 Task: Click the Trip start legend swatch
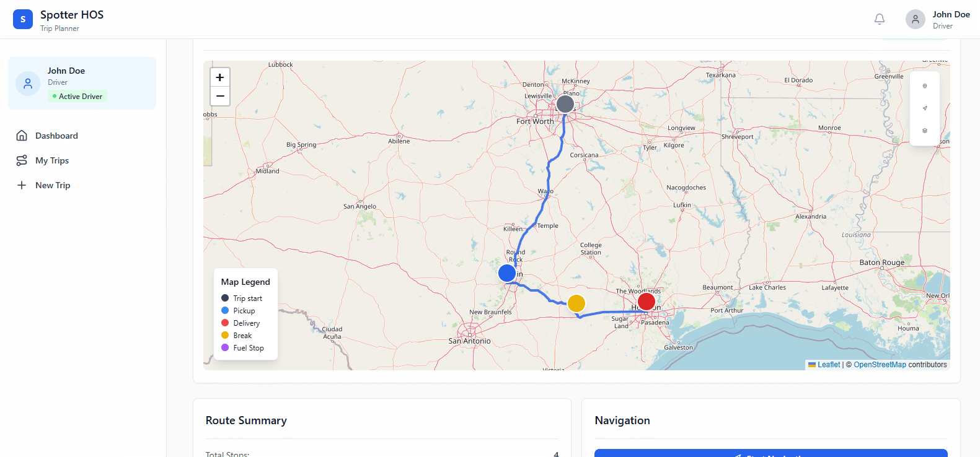[225, 298]
